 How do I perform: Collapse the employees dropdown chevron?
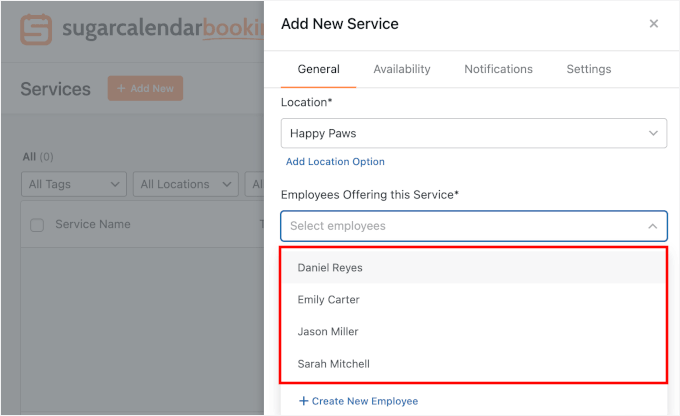(652, 226)
